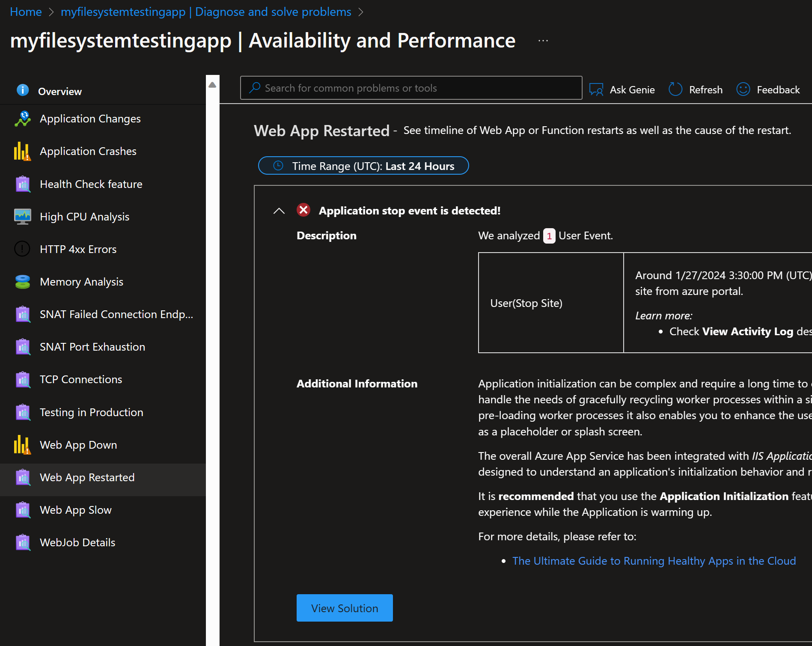
Task: Click the High CPU Analysis monitor icon
Action: point(23,217)
